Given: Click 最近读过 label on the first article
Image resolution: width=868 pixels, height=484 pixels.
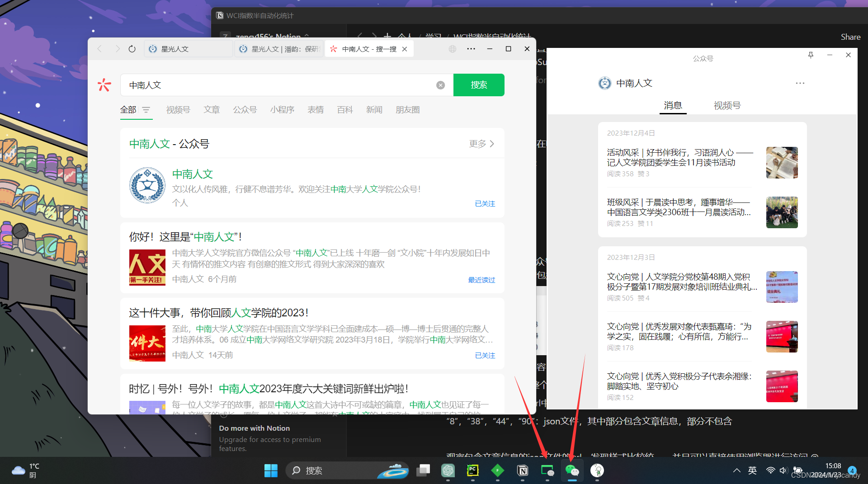Looking at the screenshot, I should (481, 280).
